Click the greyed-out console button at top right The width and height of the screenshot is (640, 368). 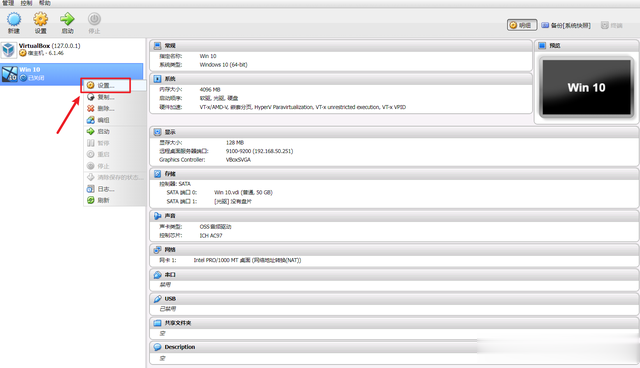(611, 25)
